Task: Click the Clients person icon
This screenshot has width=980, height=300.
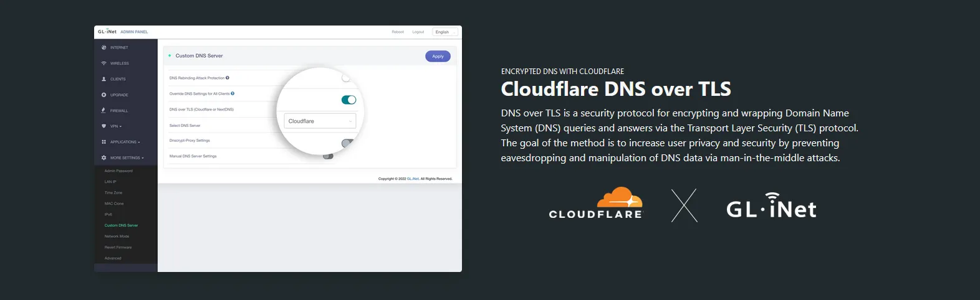Action: (103, 79)
